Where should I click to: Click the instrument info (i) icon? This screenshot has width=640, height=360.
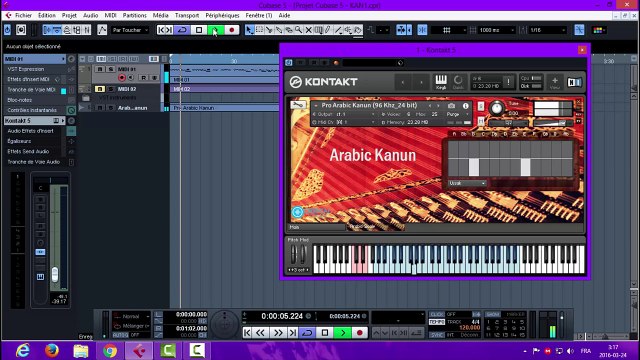point(465,105)
